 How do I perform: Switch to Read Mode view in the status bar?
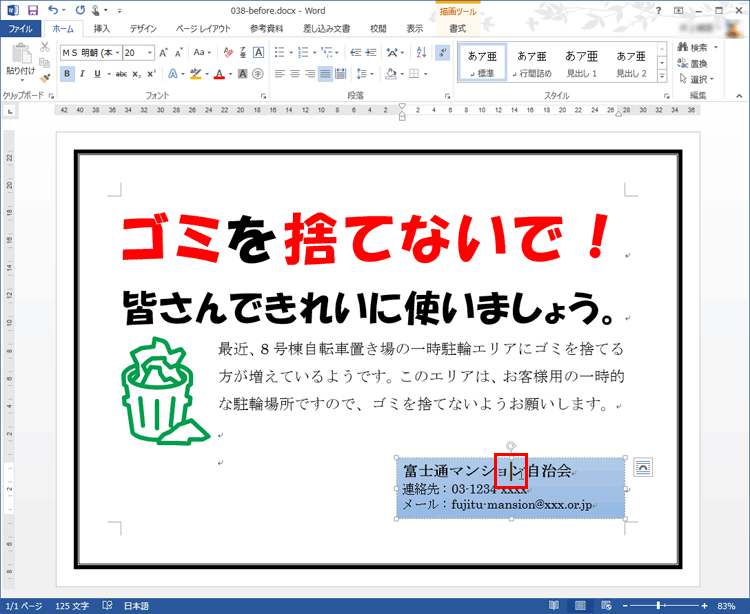coord(554,605)
